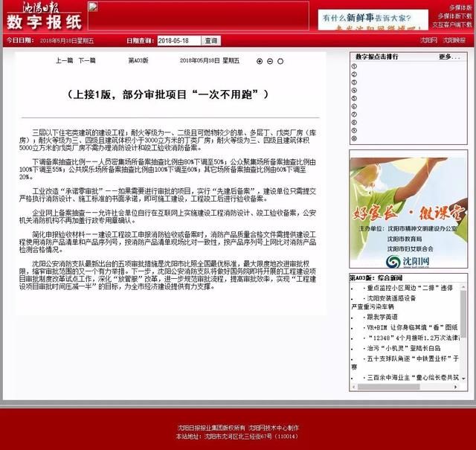
Task: Click the article date 2018年05月18日 星期五
Action: tap(210, 60)
